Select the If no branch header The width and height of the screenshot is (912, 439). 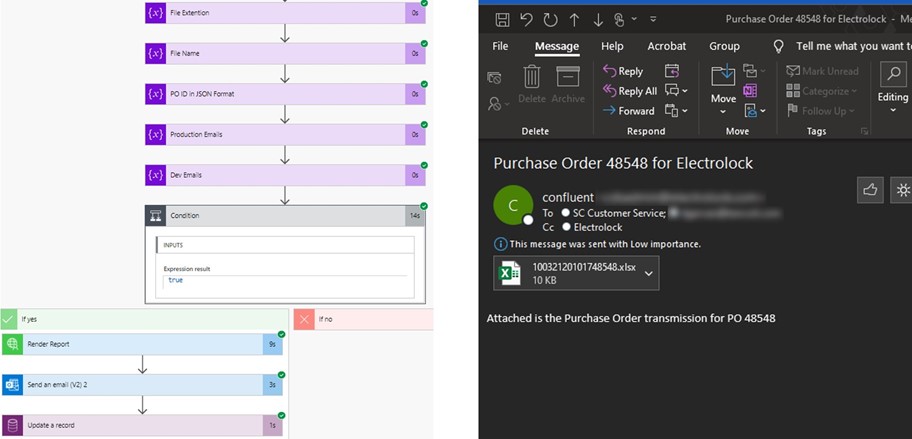pyautogui.click(x=364, y=319)
